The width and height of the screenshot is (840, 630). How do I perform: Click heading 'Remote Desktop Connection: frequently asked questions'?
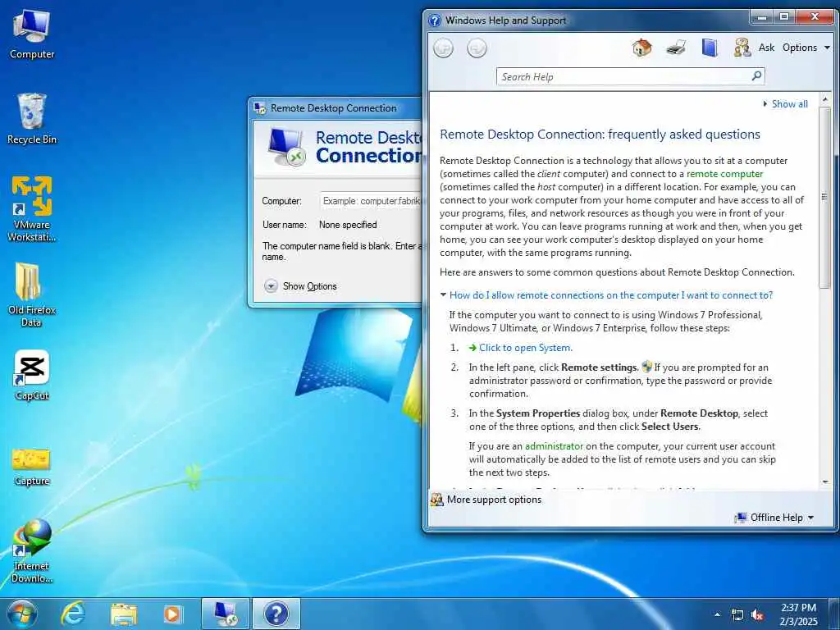(x=600, y=135)
